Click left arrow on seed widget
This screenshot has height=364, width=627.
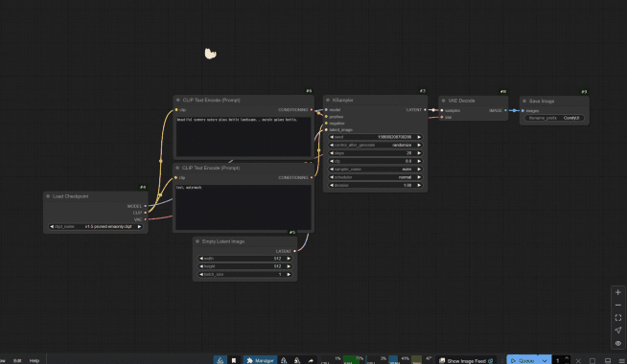[332, 137]
